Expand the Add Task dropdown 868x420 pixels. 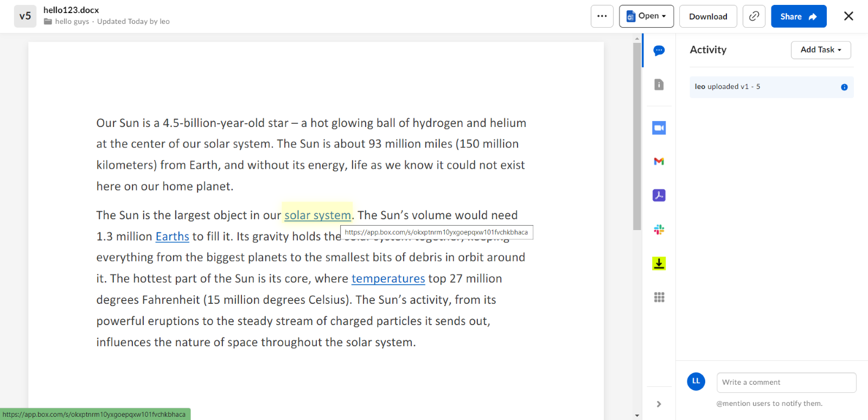(x=820, y=50)
